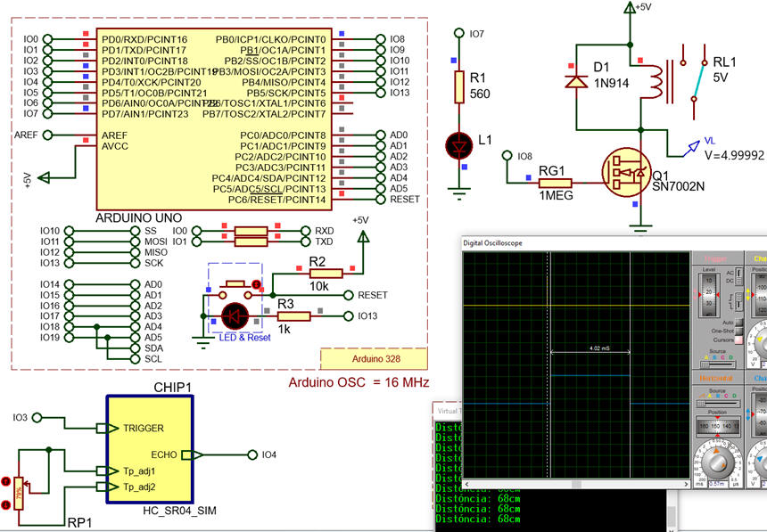Click the red LED L1 symbol
The width and height of the screenshot is (767, 532).
460,145
